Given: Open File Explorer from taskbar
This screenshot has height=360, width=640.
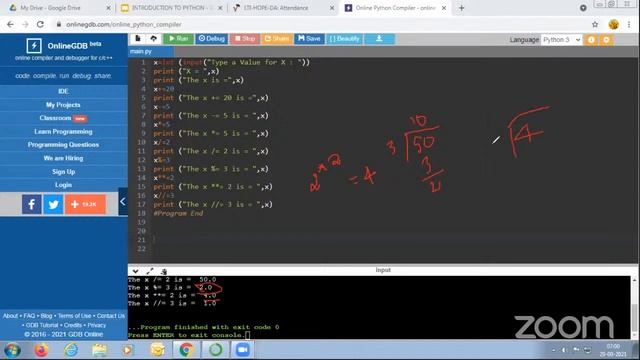Looking at the screenshot, I should 99,350.
